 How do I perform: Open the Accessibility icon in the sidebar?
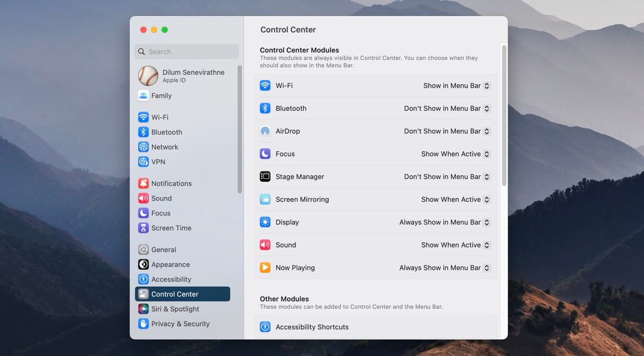143,279
